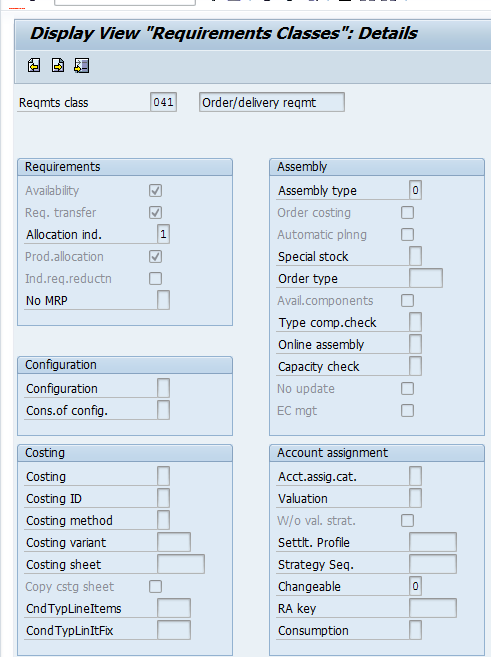Viewport: 491px width, 657px height.
Task: Click the Strategy Seq. field
Action: point(433,564)
